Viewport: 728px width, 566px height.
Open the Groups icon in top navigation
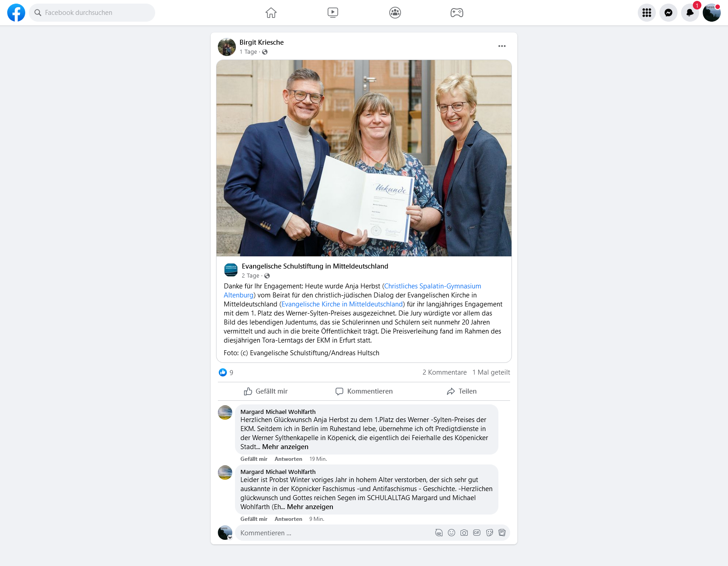[395, 13]
